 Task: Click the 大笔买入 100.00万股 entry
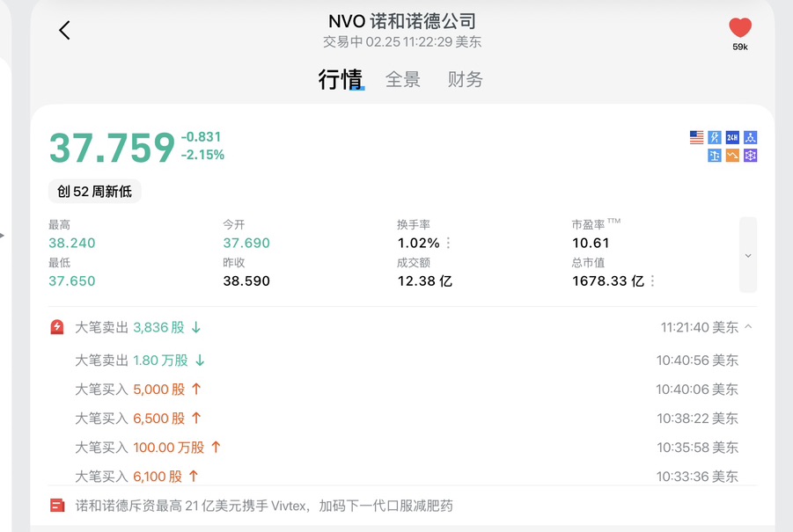[x=148, y=448]
